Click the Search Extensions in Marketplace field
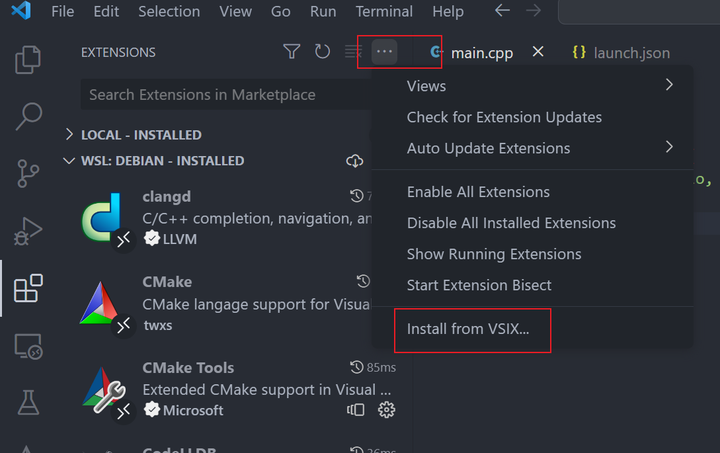 click(x=226, y=95)
